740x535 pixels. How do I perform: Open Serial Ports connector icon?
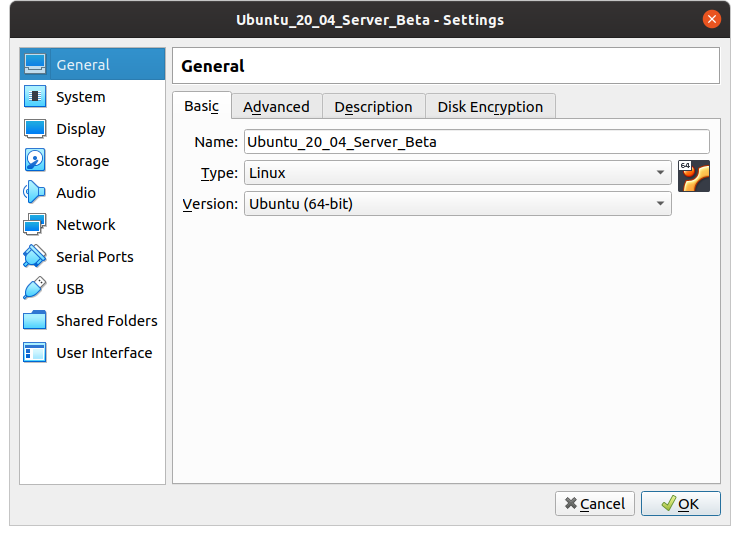pyautogui.click(x=34, y=256)
